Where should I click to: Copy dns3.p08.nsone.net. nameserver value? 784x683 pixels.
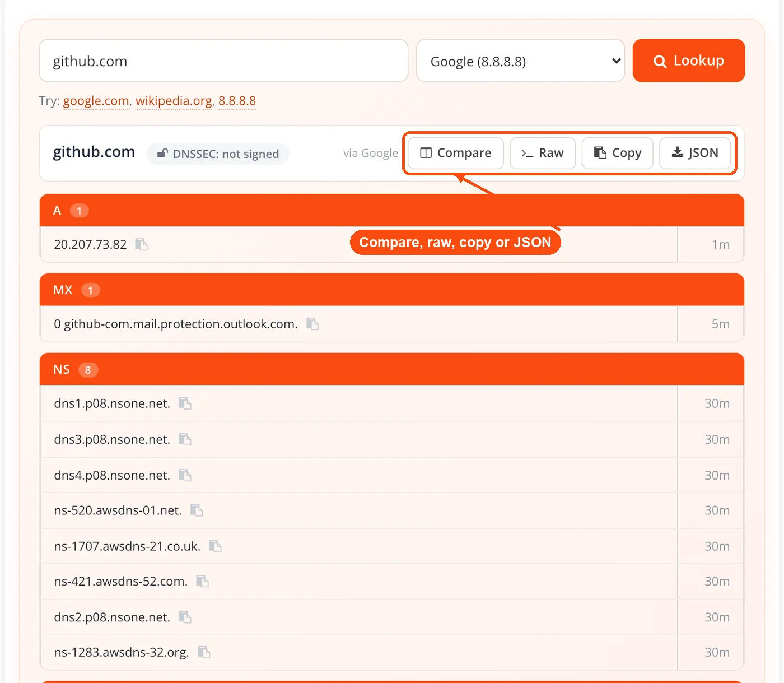point(185,439)
